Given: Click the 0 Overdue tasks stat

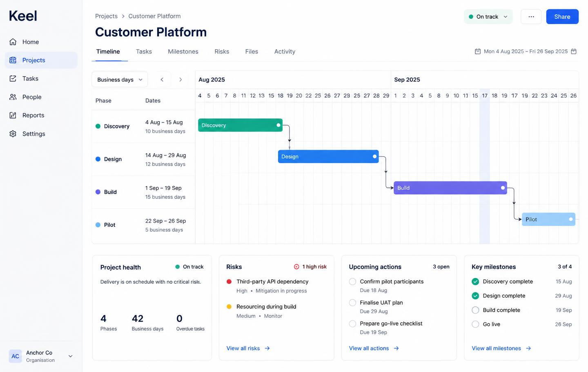Looking at the screenshot, I should click(x=190, y=322).
